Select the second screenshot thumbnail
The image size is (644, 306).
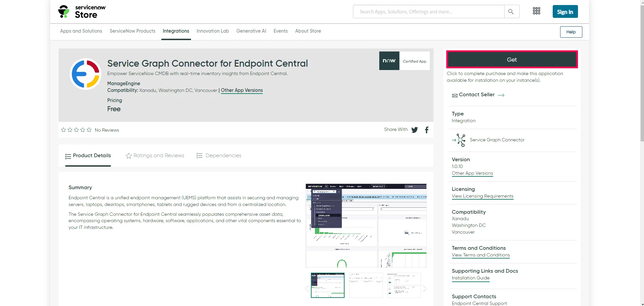(x=366, y=285)
